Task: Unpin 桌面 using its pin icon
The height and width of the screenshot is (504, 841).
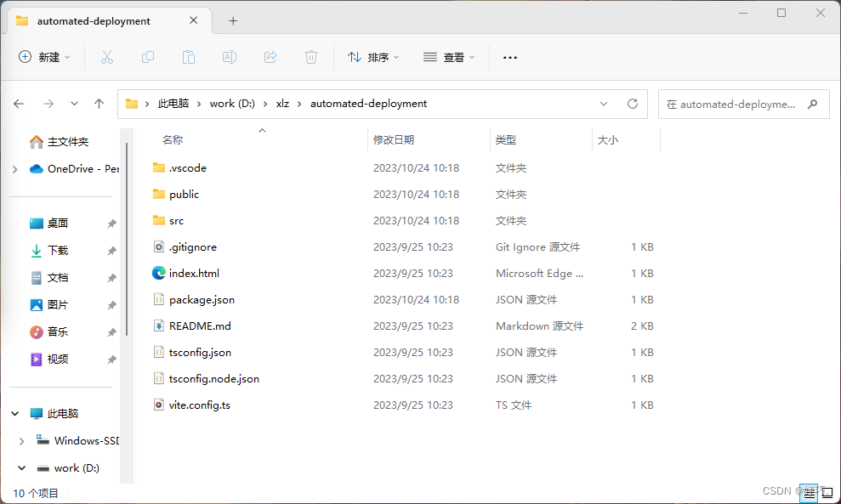Action: pos(111,223)
